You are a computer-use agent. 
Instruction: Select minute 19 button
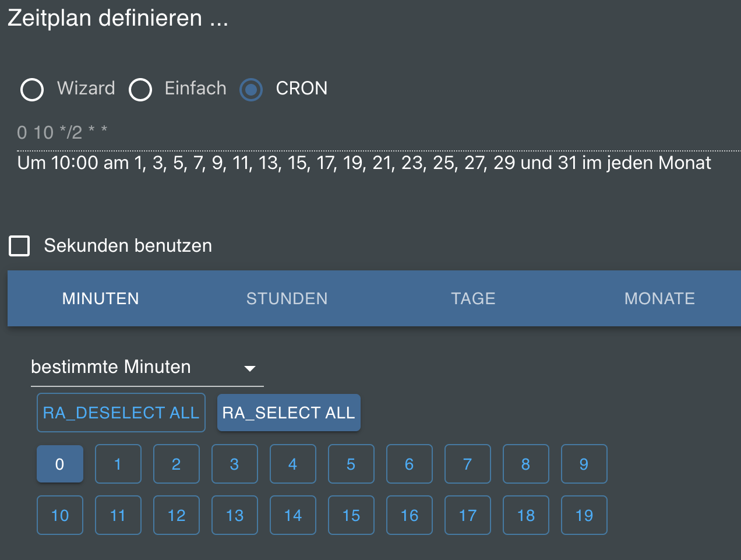pyautogui.click(x=584, y=515)
